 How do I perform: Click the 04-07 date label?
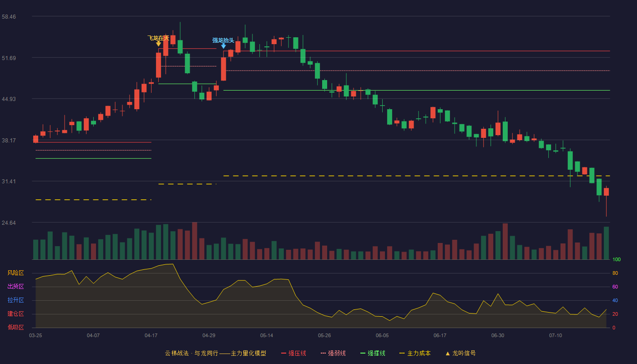click(93, 335)
